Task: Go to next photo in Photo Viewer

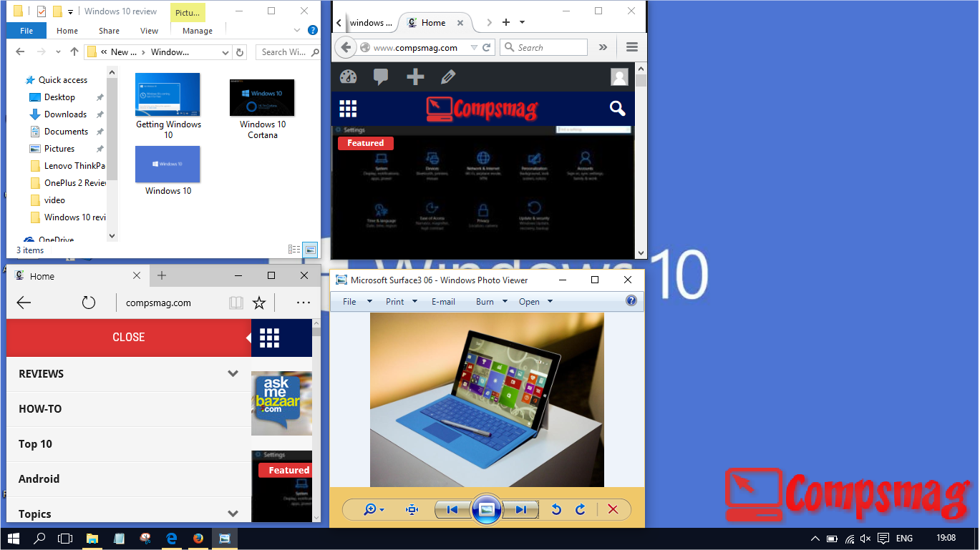Action: (x=520, y=509)
